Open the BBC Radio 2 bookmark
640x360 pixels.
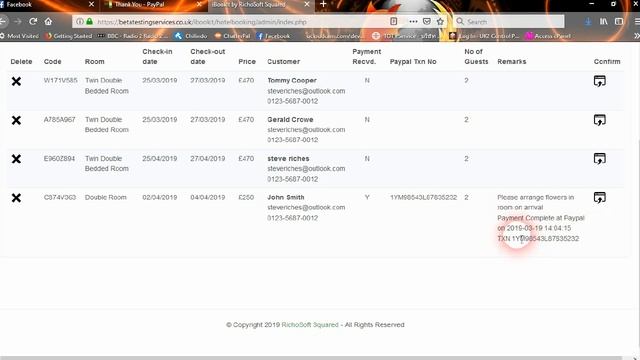click(x=133, y=36)
